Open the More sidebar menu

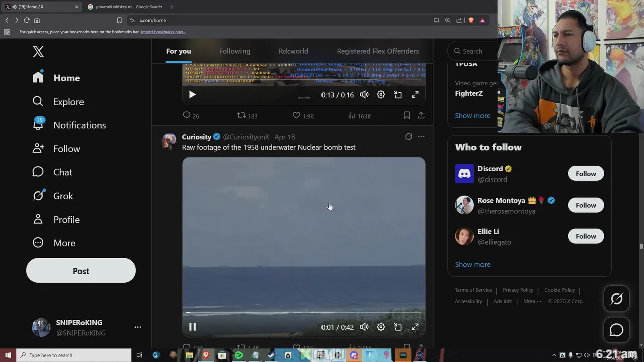point(54,243)
